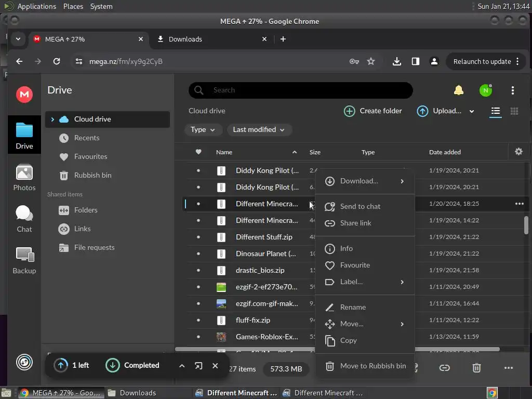
Task: Choose Send to chat in context menu
Action: pos(365,206)
